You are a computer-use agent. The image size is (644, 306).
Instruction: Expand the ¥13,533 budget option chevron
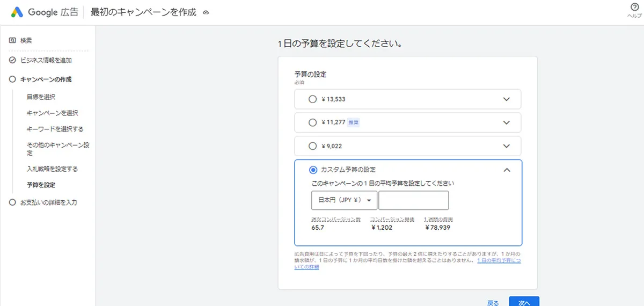506,99
